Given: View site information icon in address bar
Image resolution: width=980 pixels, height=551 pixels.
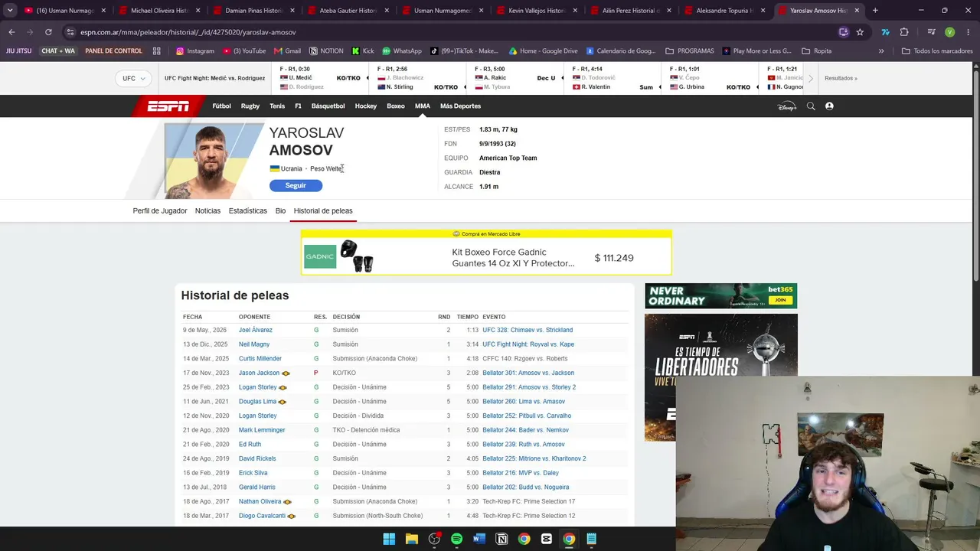Looking at the screenshot, I should coord(70,32).
